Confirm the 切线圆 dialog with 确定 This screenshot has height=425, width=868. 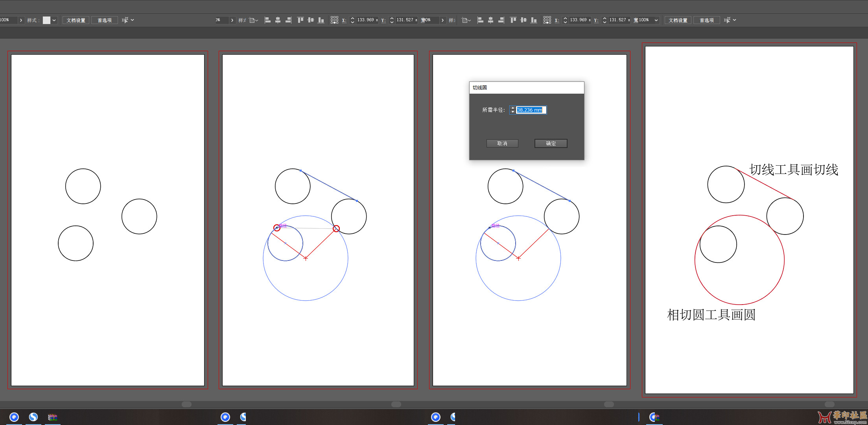tap(551, 143)
